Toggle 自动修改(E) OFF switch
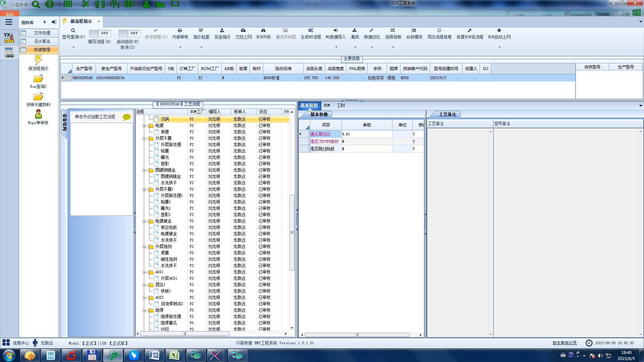Viewport: 644px width, 362px height. [x=129, y=33]
